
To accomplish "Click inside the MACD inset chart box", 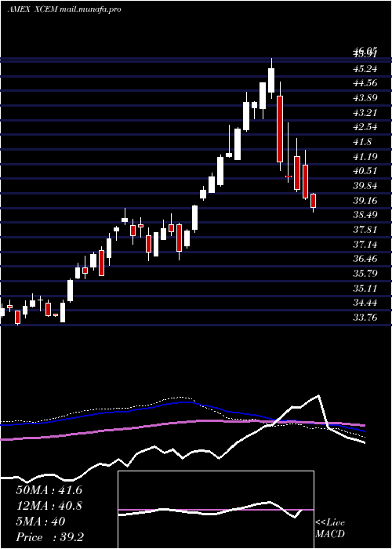I will pyautogui.click(x=216, y=510).
